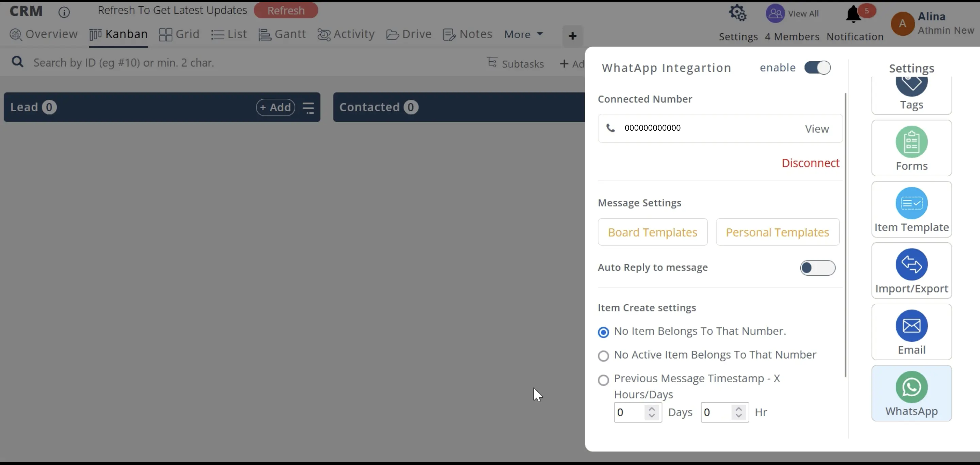The width and height of the screenshot is (980, 465).
Task: Switch to Grid view tab
Action: point(179,34)
